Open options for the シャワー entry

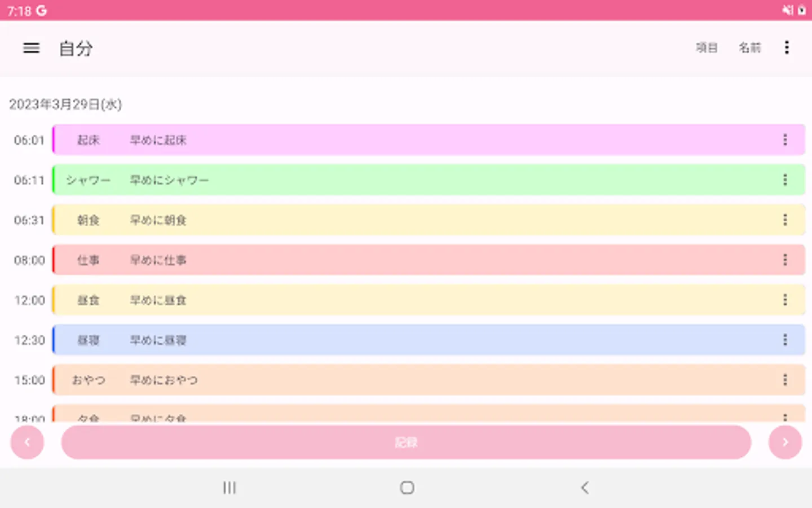785,180
